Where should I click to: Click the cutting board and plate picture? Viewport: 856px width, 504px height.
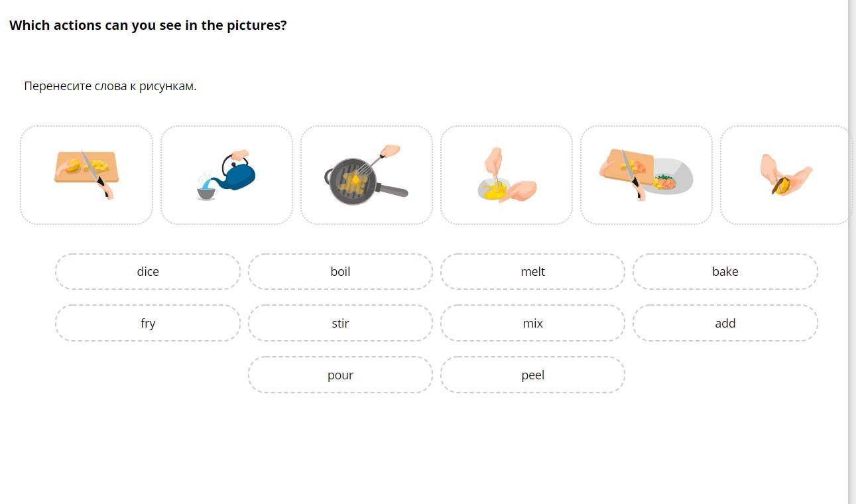646,175
